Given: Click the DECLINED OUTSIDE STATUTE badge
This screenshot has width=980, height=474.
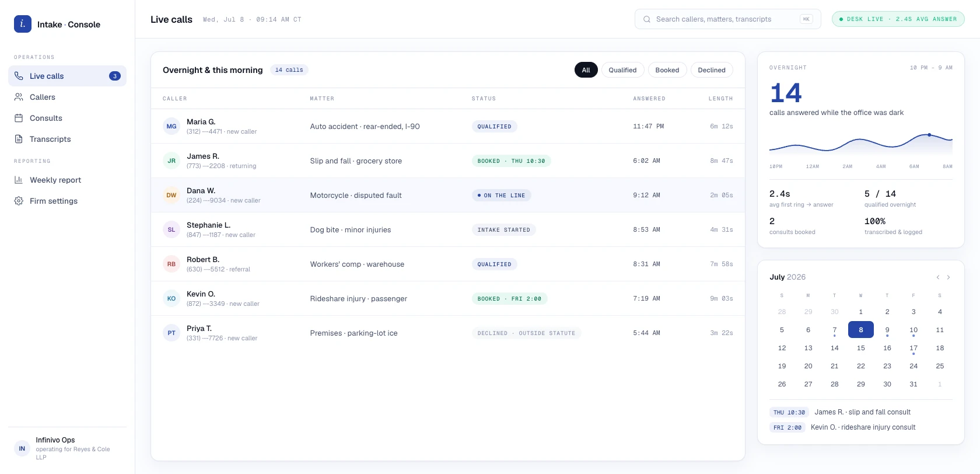Looking at the screenshot, I should (x=526, y=333).
